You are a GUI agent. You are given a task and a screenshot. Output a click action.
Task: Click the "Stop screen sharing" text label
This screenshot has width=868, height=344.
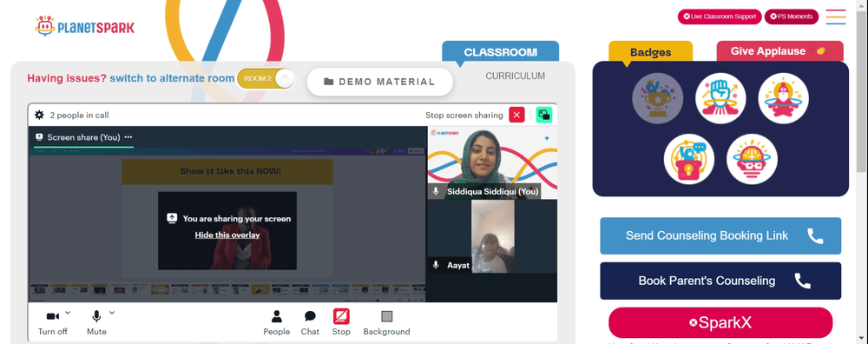(x=464, y=116)
